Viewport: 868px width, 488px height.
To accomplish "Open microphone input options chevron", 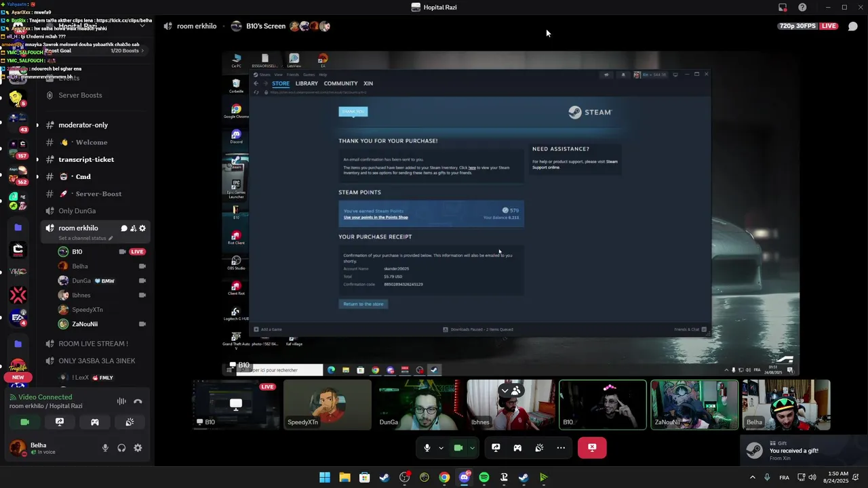I will 441,448.
